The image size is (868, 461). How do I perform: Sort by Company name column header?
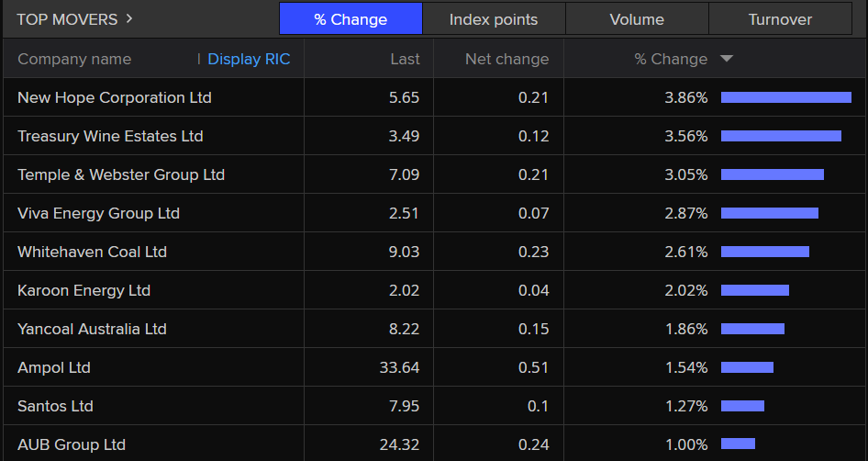pos(74,59)
